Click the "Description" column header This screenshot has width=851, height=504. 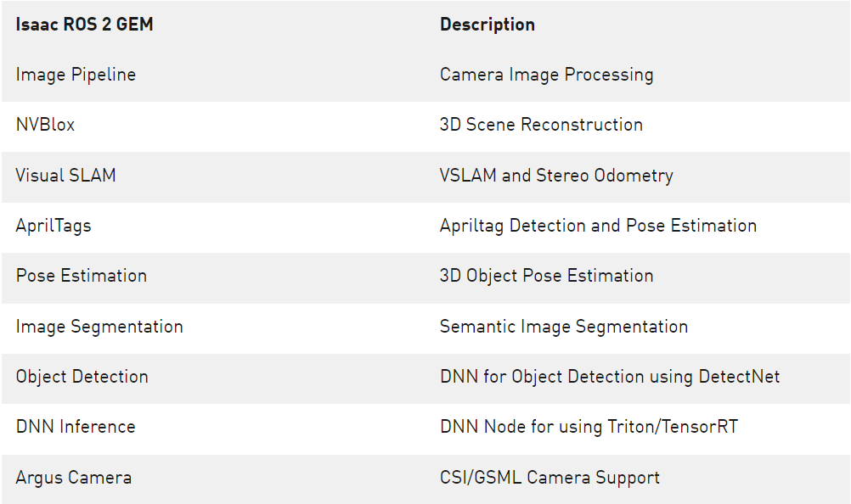(x=487, y=25)
